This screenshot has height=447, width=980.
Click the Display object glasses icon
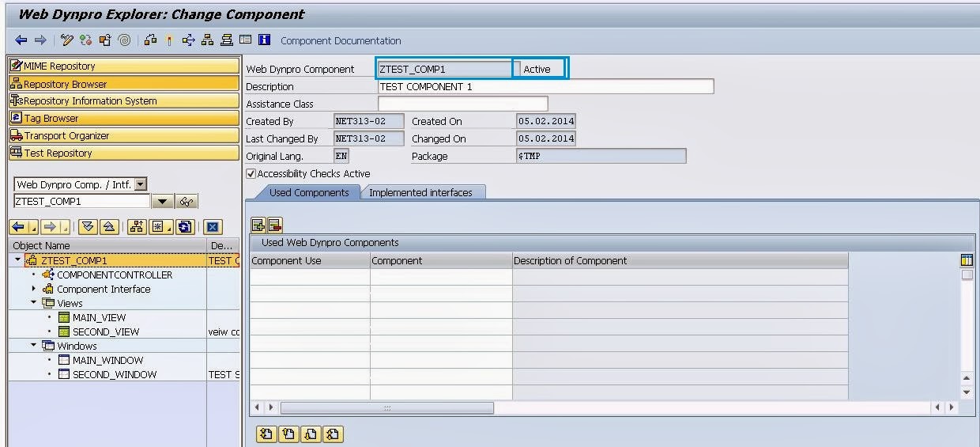(187, 202)
